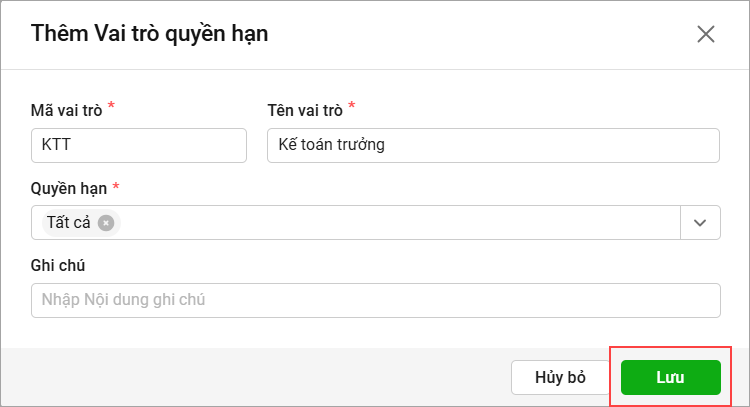This screenshot has width=750, height=407.
Task: Click the Mã vai trò label
Action: (66, 110)
